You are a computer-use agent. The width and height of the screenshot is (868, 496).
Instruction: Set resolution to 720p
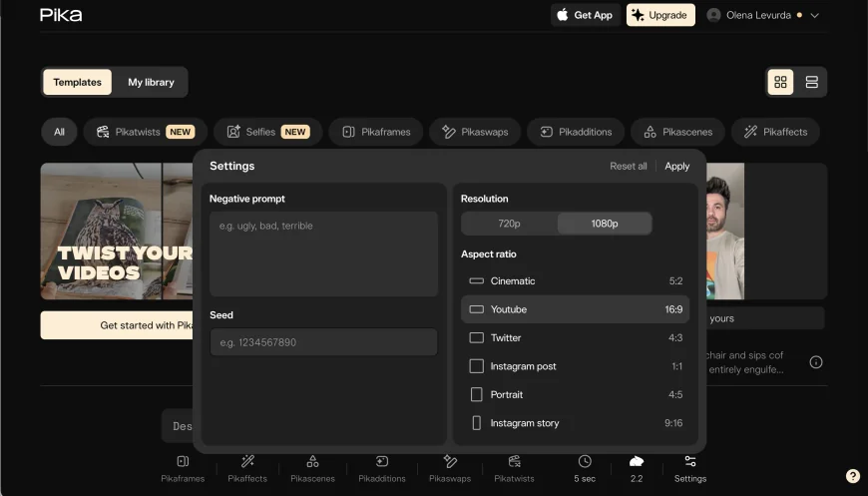click(509, 224)
